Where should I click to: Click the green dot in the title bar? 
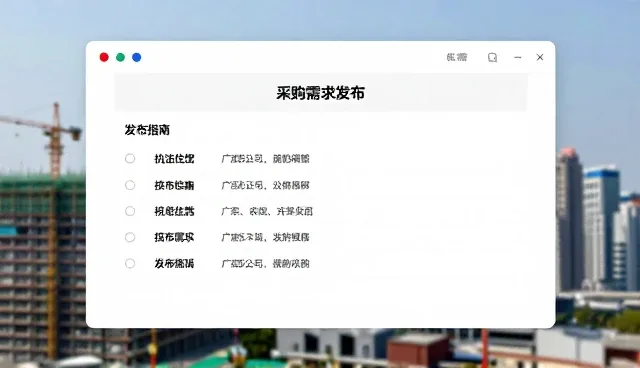tap(120, 58)
